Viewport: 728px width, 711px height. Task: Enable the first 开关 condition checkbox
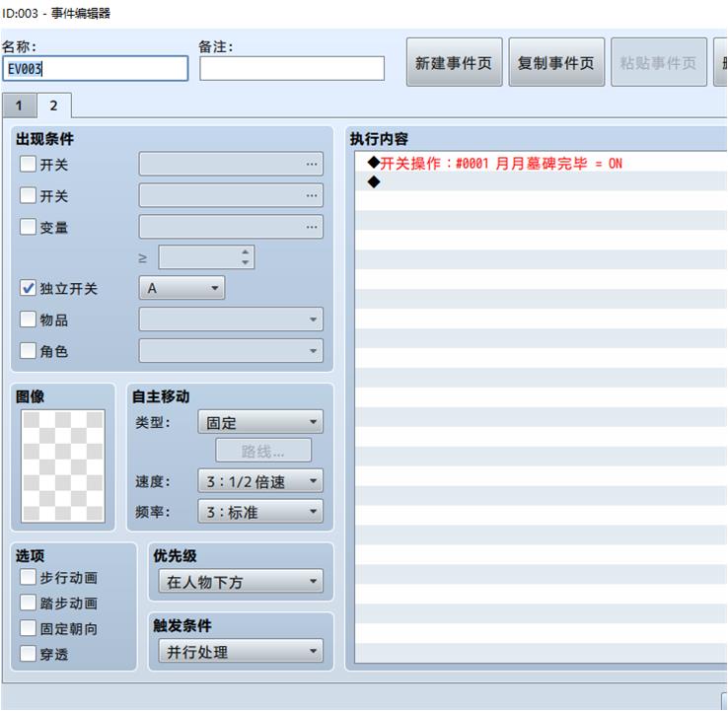click(x=28, y=164)
